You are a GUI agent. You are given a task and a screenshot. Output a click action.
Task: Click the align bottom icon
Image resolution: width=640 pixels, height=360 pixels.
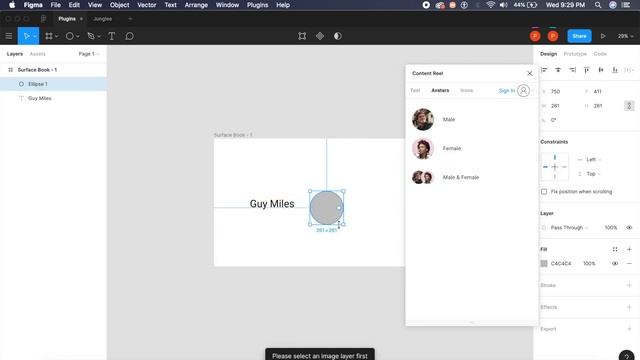point(615,70)
